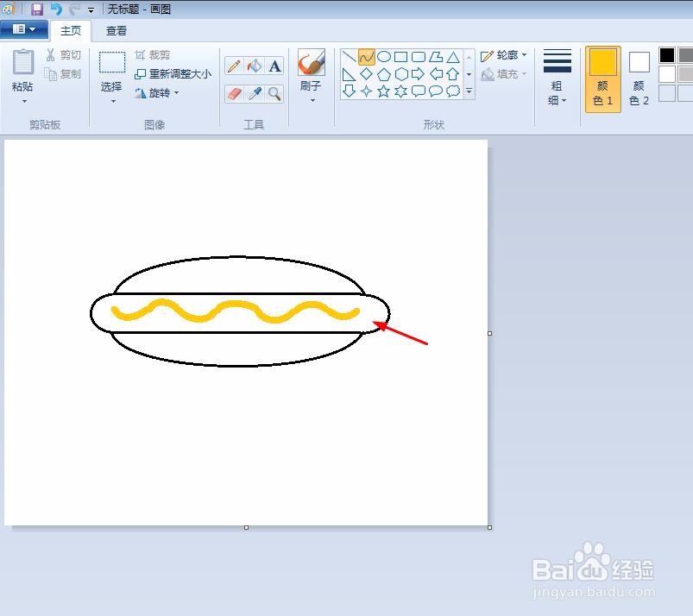The height and width of the screenshot is (616, 693).
Task: Choose the Rounded rectangular callout shape
Action: point(418,91)
